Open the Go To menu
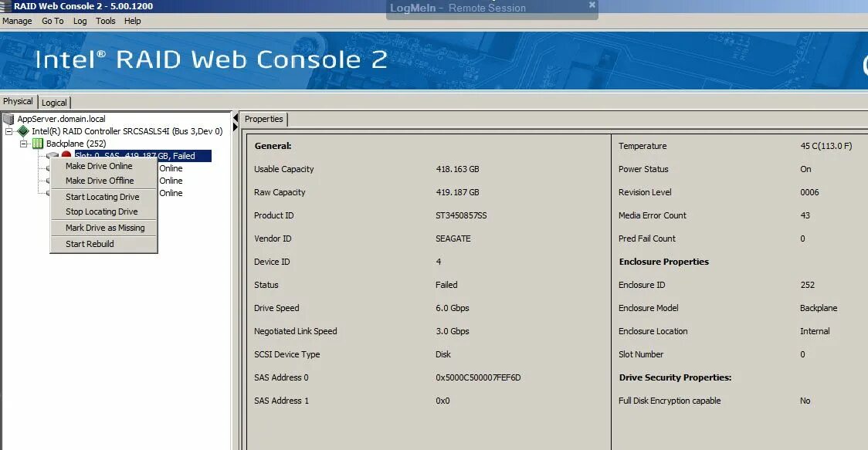868x450 pixels. (x=53, y=21)
